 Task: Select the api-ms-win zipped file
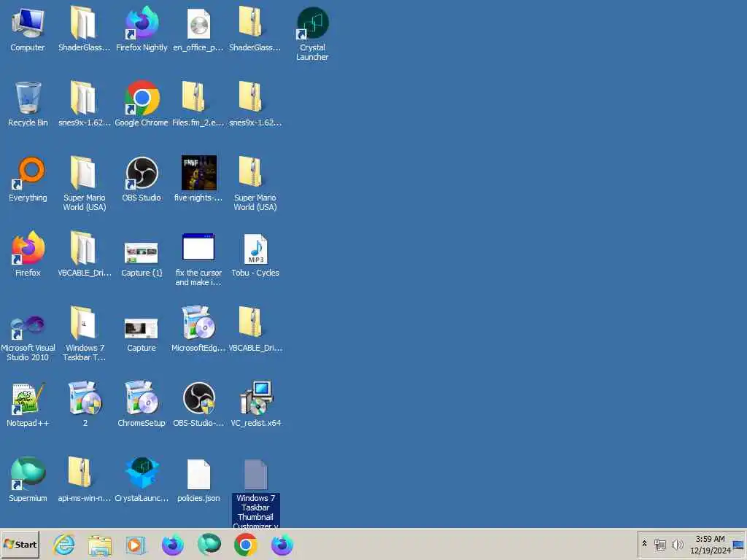click(85, 480)
